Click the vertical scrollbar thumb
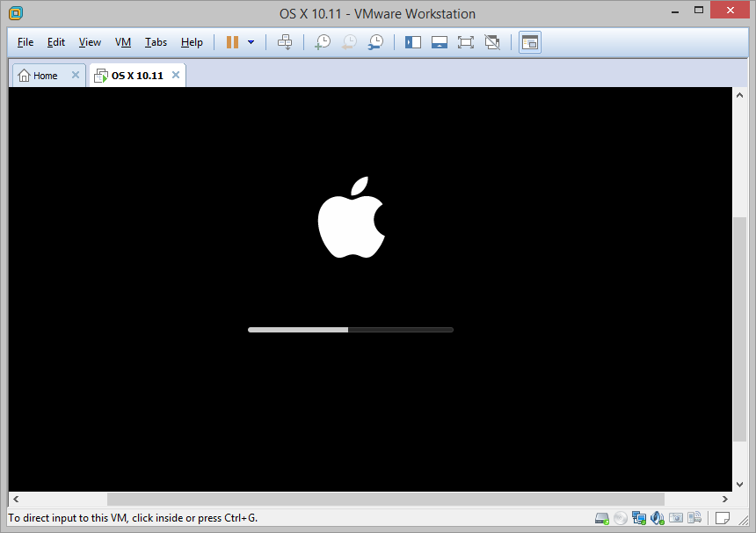 (x=739, y=329)
